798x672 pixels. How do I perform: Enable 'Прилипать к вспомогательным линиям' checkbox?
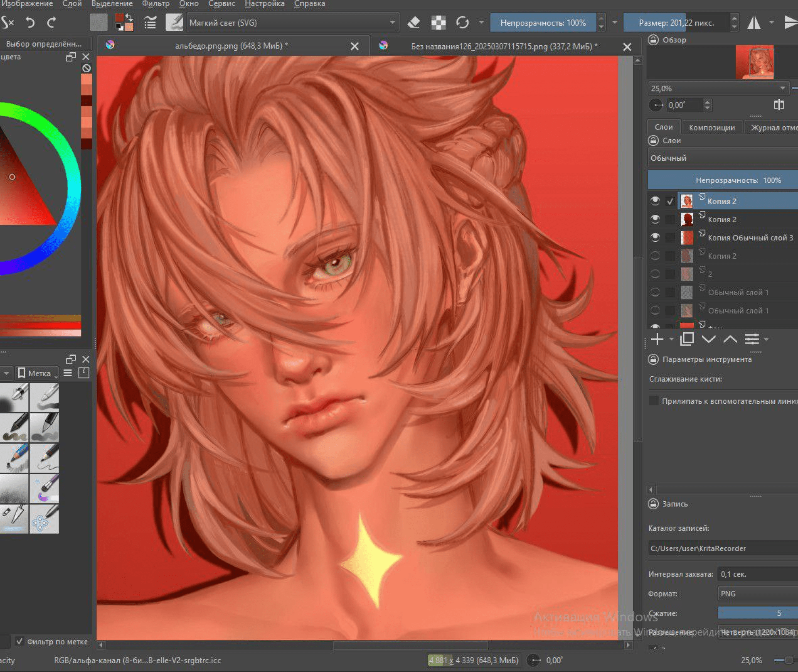654,401
